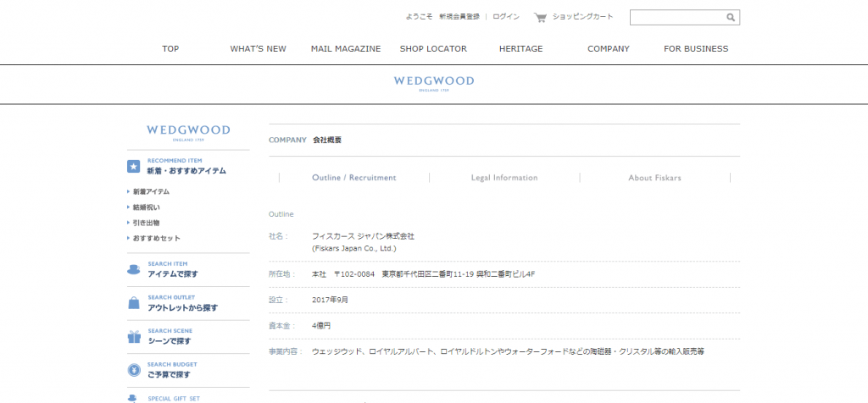Screen dimensions: 868x403
Task: Open SHOP LOCATOR menu item
Action: pos(433,48)
